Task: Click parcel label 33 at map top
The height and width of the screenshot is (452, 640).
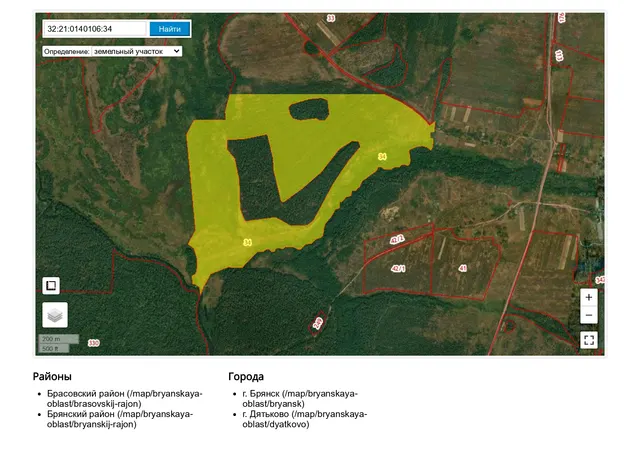Action: pos(331,18)
